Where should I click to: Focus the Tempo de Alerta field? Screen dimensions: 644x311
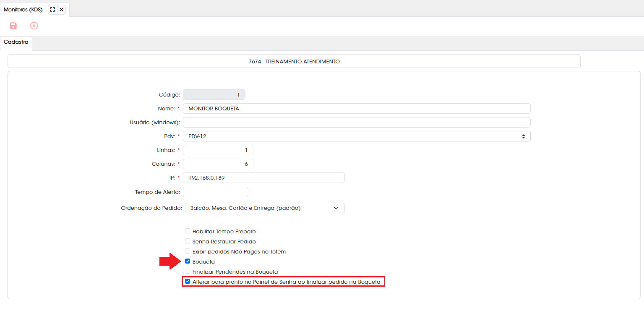[x=216, y=192]
